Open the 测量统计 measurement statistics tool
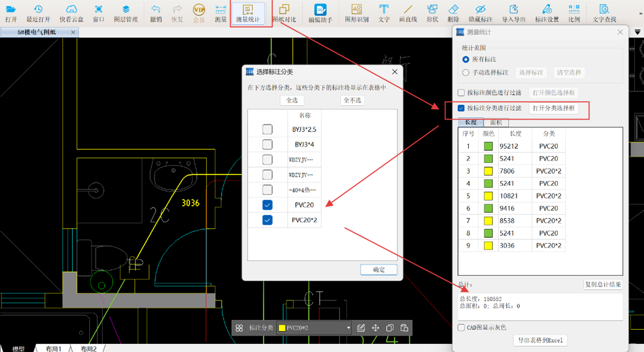The image size is (644, 352). [x=248, y=13]
